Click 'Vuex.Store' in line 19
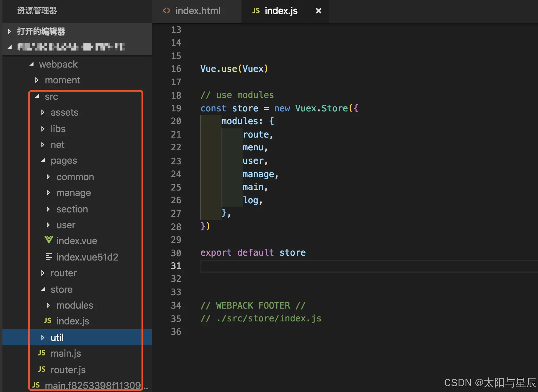This screenshot has height=392, width=538. click(x=321, y=108)
